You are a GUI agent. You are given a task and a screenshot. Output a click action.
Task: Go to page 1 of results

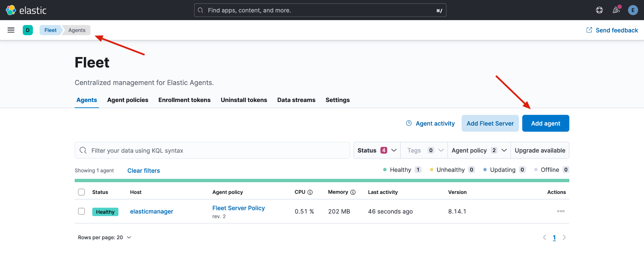(554, 238)
